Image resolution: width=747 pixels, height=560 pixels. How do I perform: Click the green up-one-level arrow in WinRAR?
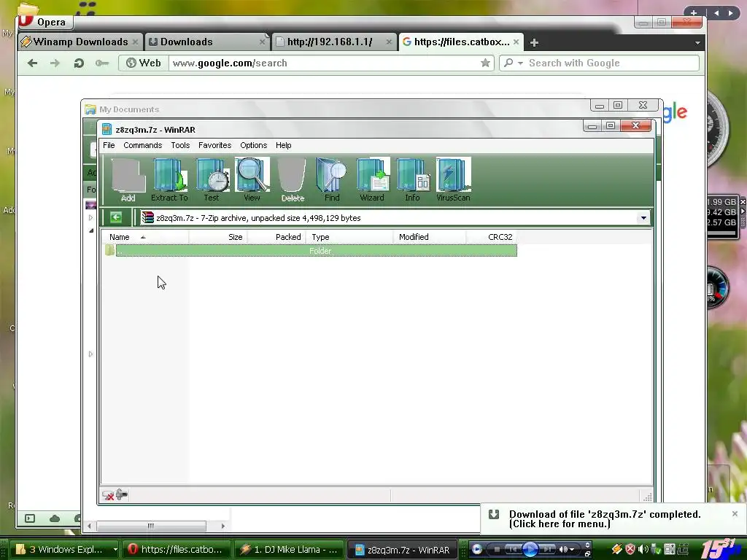click(116, 217)
